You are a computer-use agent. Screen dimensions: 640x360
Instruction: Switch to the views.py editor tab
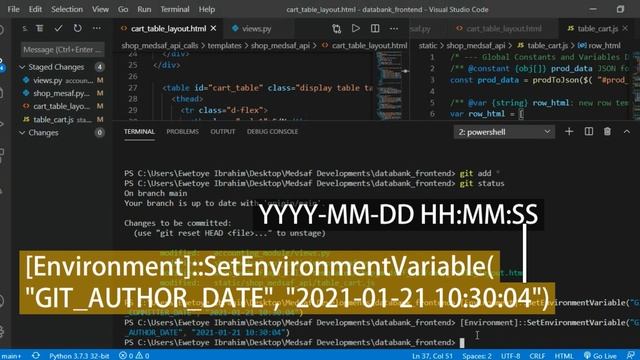pyautogui.click(x=256, y=29)
